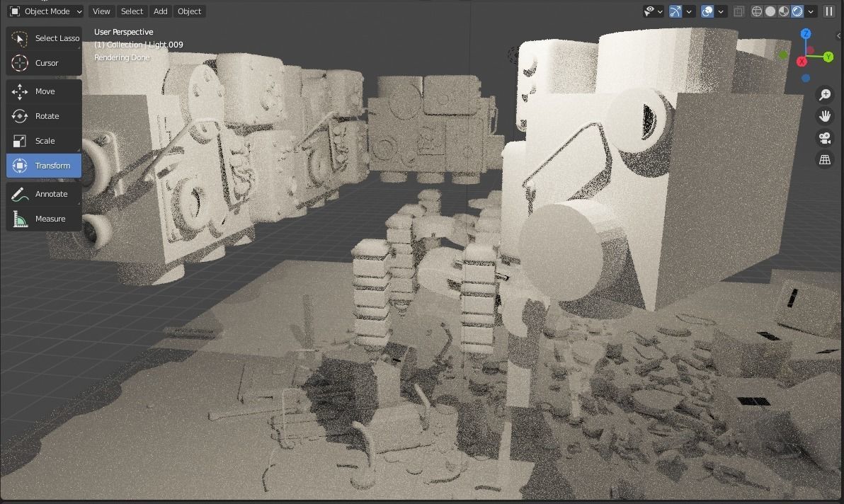Open the Object Mode dropdown
This screenshot has width=844, height=504.
point(46,11)
